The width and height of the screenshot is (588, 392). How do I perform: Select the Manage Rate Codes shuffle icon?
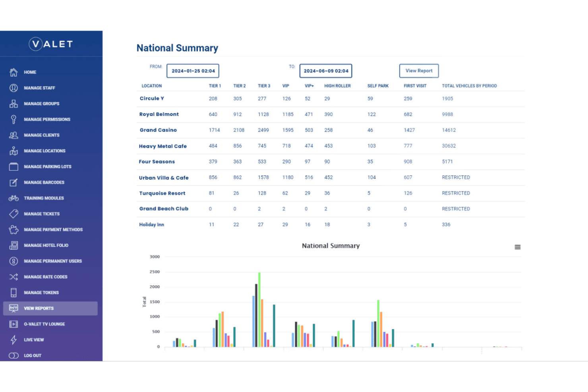point(14,277)
